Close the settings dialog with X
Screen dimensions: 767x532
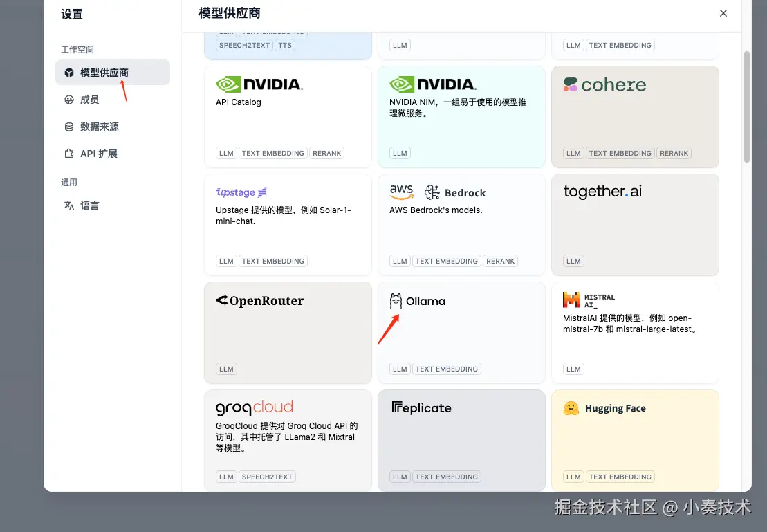click(x=723, y=13)
